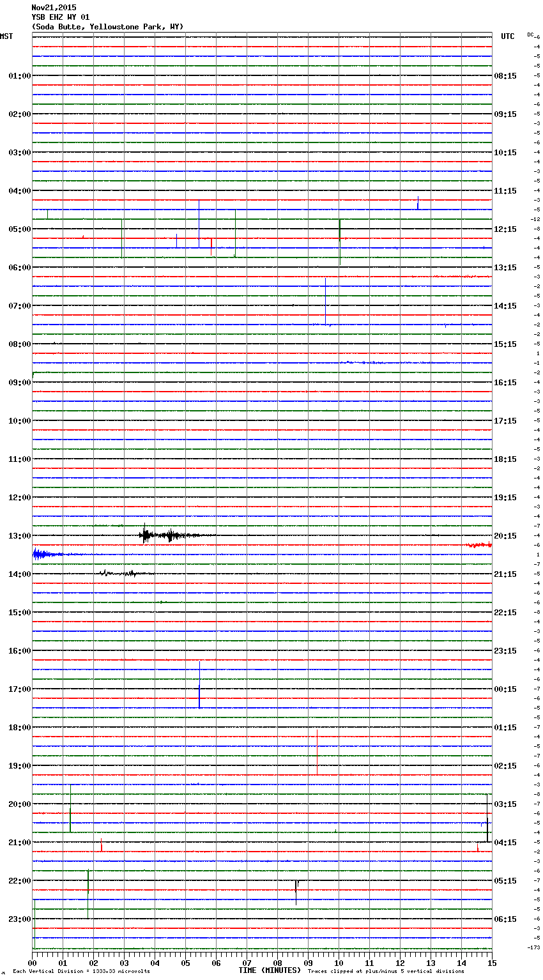Select the 12:00 MST time label

click(x=20, y=498)
